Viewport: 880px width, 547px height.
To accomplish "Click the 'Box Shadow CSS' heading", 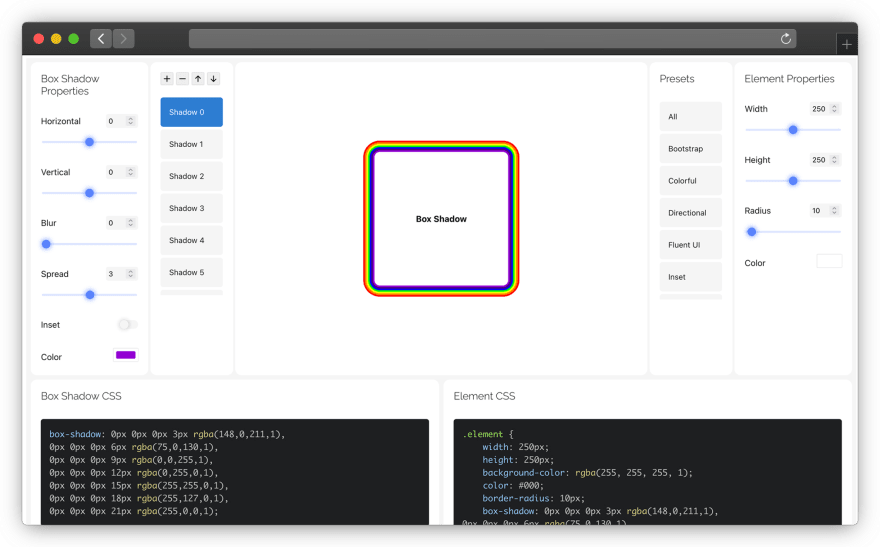I will click(81, 396).
